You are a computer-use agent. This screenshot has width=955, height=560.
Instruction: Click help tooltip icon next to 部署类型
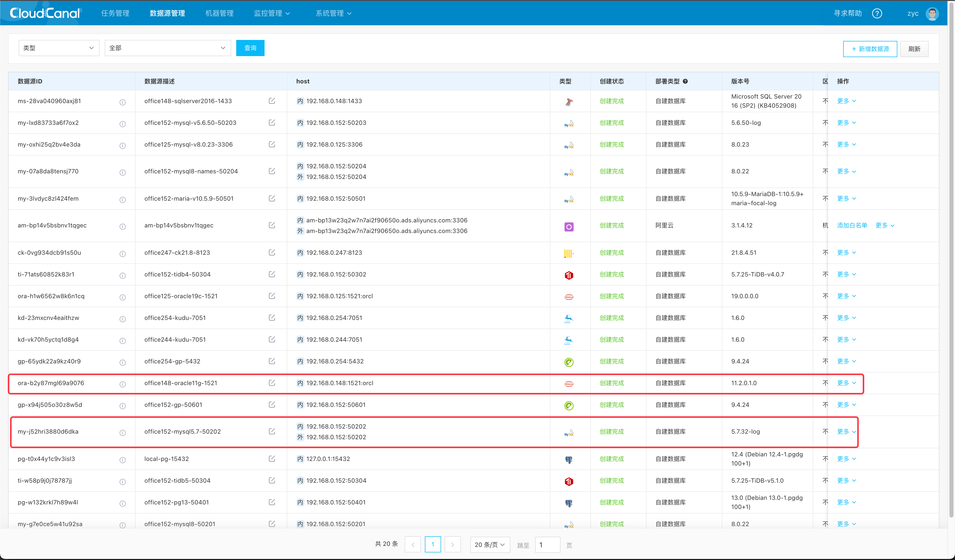pyautogui.click(x=685, y=81)
